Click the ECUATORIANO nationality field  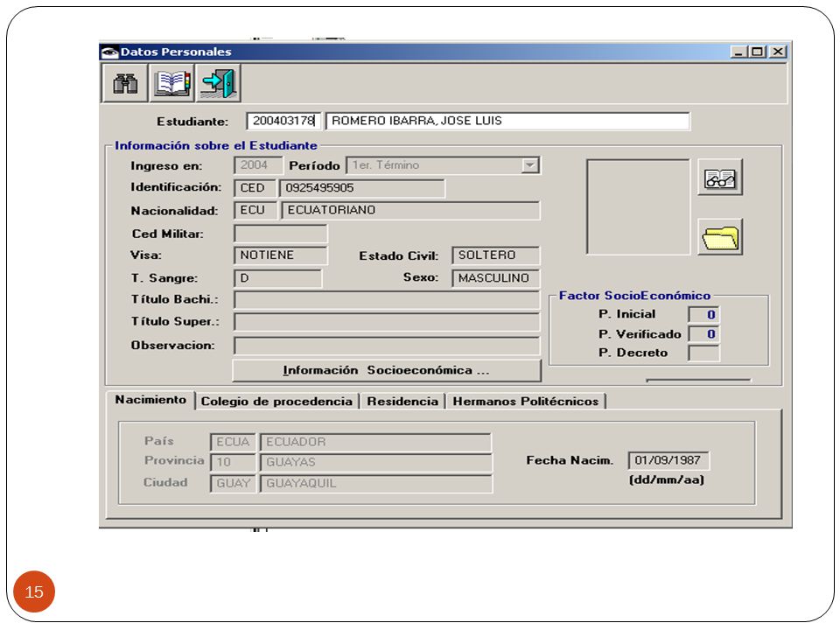[410, 210]
